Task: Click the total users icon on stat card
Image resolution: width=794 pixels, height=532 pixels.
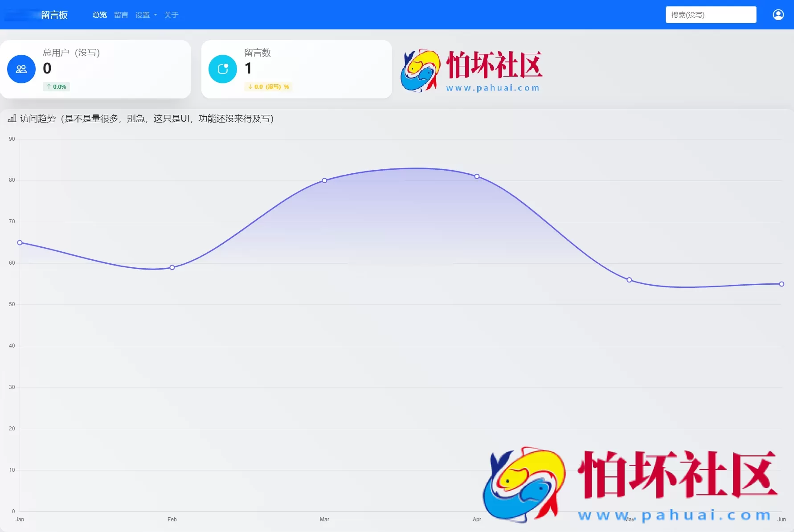Action: (x=21, y=69)
